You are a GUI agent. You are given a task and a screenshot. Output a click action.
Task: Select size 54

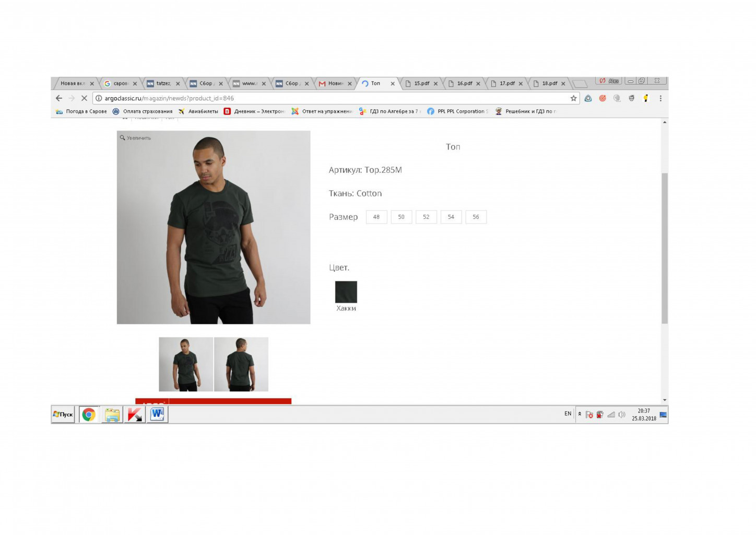coord(451,217)
